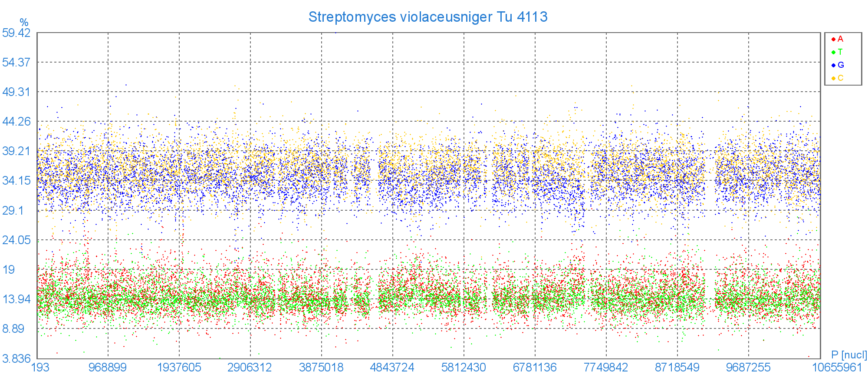Image resolution: width=868 pixels, height=391 pixels.
Task: Click x-axis position 5812430
Action: point(464,368)
